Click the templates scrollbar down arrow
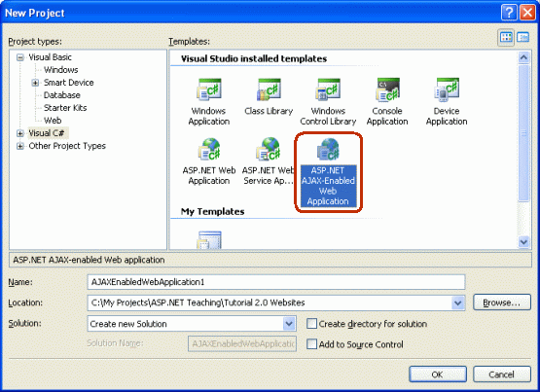Viewport: 540px width, 392px height. click(x=523, y=242)
